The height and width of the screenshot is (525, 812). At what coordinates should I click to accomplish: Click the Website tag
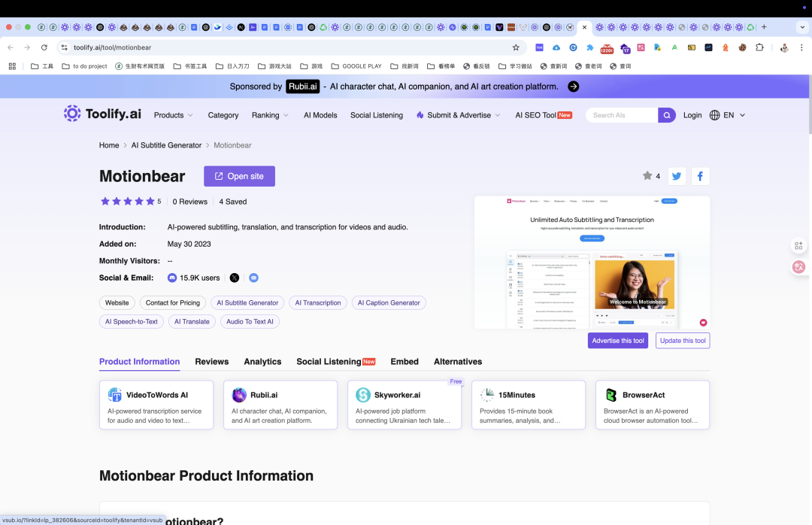click(117, 302)
